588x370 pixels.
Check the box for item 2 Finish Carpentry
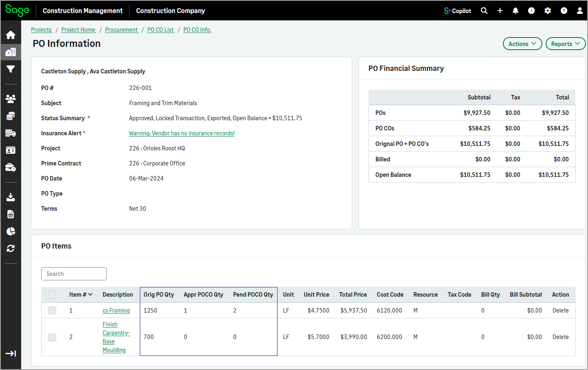[x=52, y=337]
